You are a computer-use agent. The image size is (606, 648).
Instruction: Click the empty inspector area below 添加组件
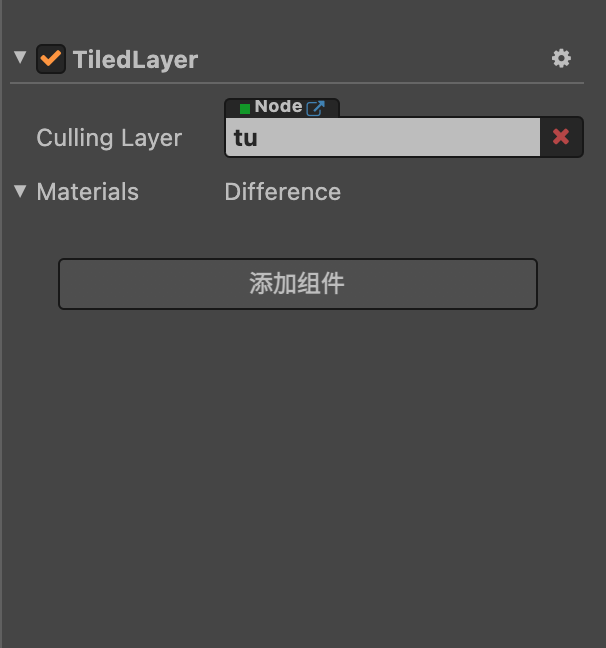point(303,475)
